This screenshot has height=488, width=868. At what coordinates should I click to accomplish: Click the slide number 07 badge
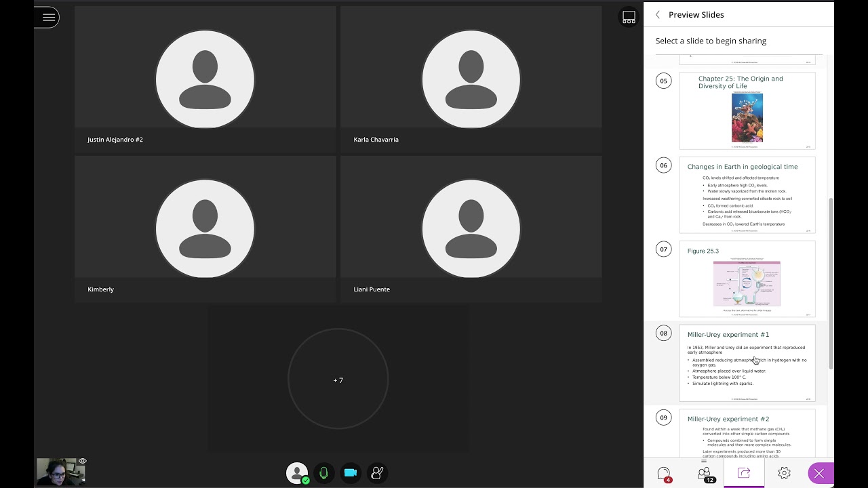pyautogui.click(x=663, y=249)
